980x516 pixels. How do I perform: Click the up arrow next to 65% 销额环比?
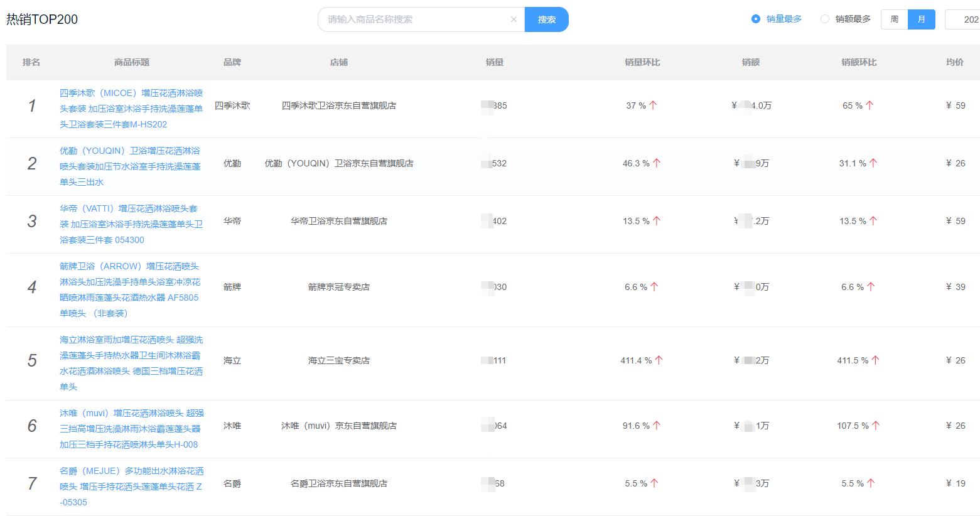(869, 105)
